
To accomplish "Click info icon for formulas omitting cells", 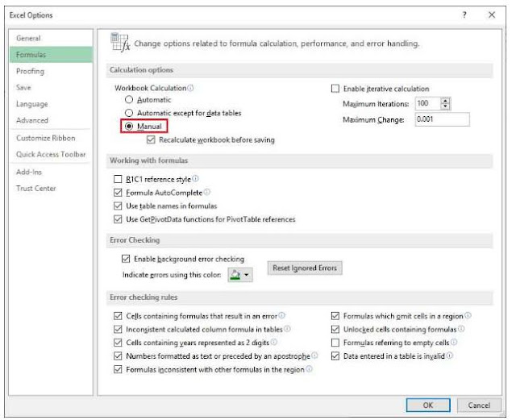I will tap(468, 315).
